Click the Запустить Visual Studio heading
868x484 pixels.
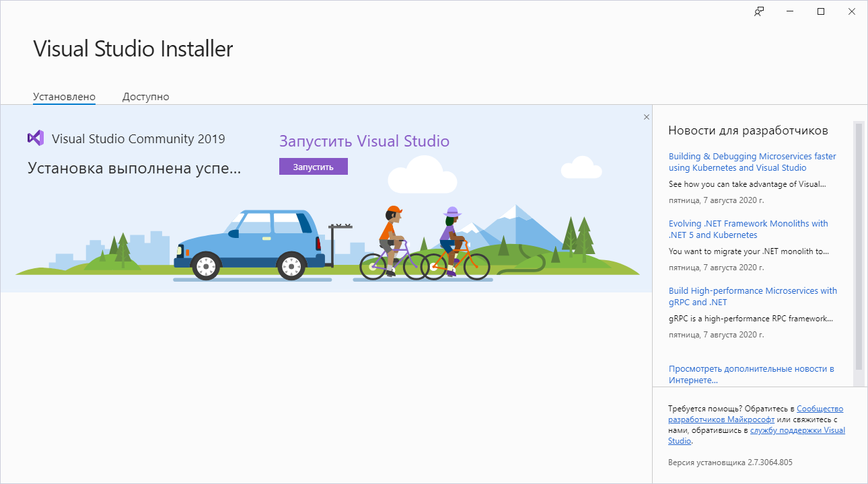click(364, 141)
